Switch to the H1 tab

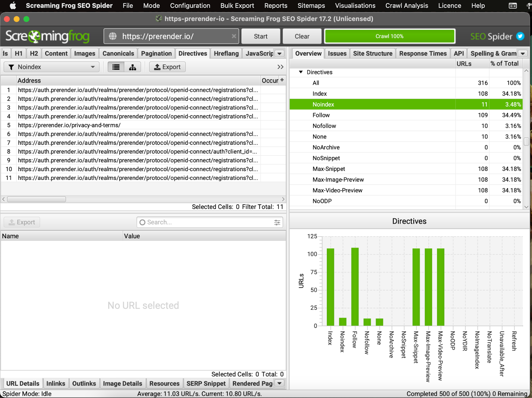point(19,53)
